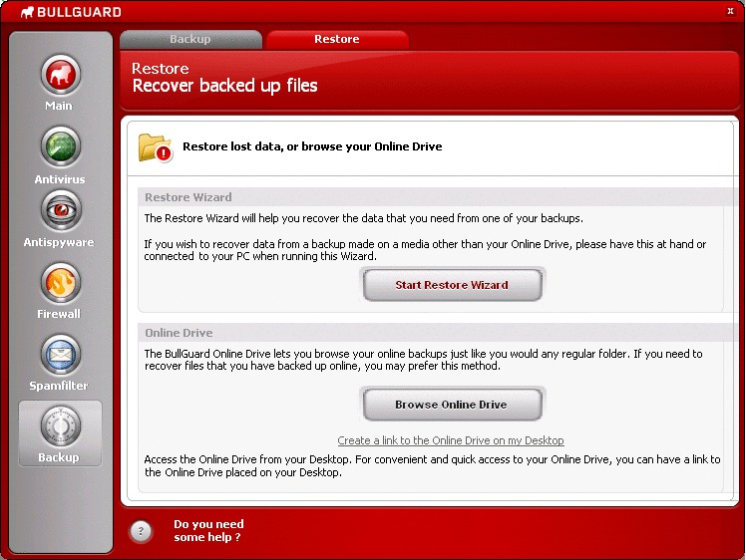This screenshot has width=746, height=560.
Task: Click the 'Recover backed up files' title
Action: click(224, 86)
